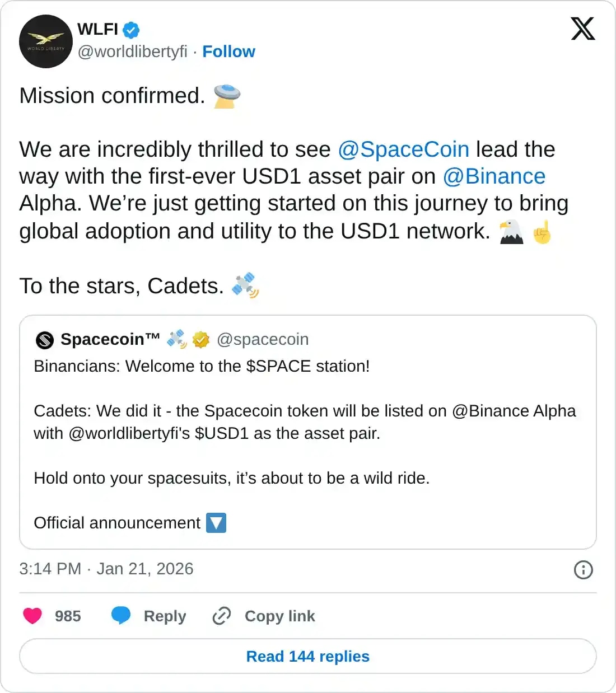Click the WLFI profile avatar
This screenshot has width=616, height=693.
point(45,41)
